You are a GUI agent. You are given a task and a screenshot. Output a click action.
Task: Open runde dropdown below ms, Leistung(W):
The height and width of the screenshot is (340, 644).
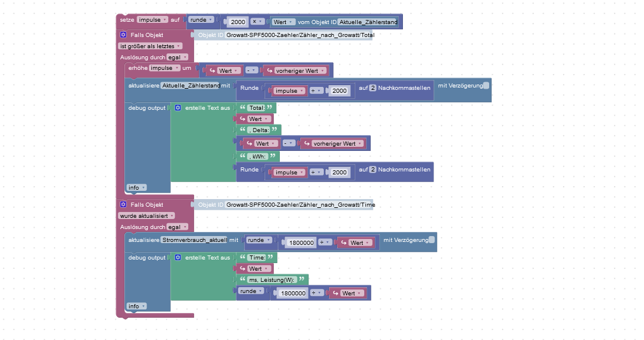point(251,291)
